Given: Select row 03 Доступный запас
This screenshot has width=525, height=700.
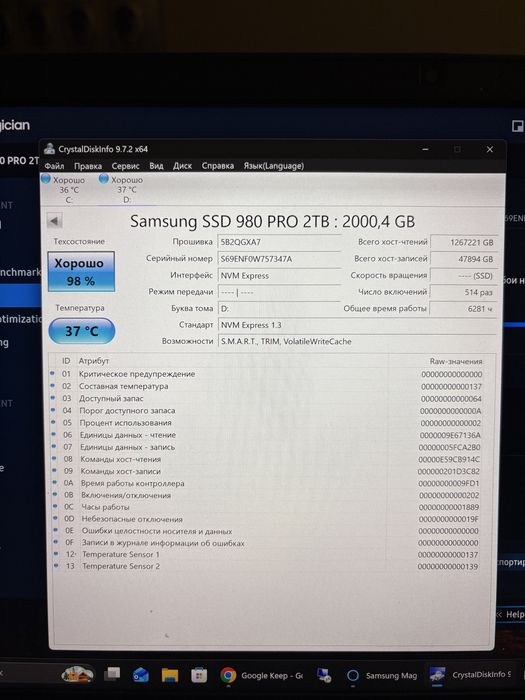Looking at the screenshot, I should pyautogui.click(x=266, y=398).
